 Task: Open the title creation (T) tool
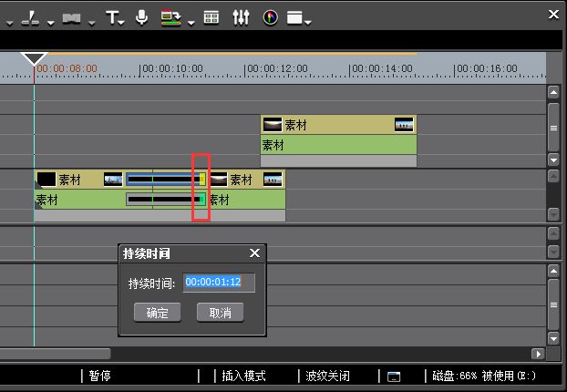[111, 17]
